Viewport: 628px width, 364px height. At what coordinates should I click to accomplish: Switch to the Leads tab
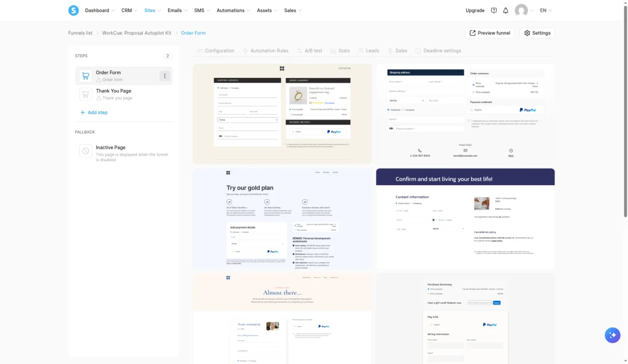[369, 51]
